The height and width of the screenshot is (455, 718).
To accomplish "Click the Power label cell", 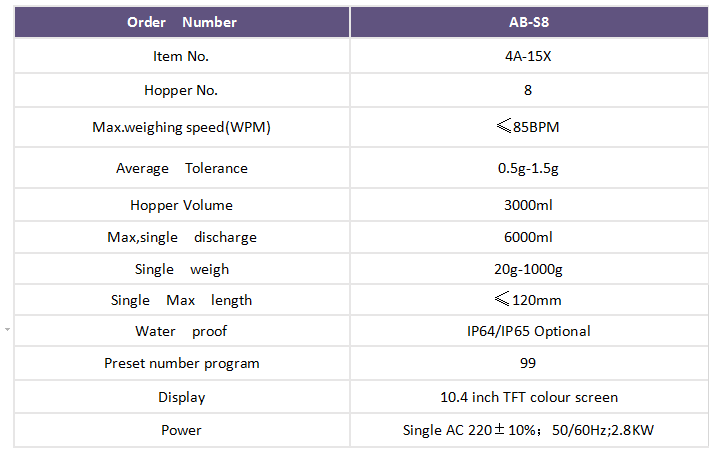I will point(182,430).
